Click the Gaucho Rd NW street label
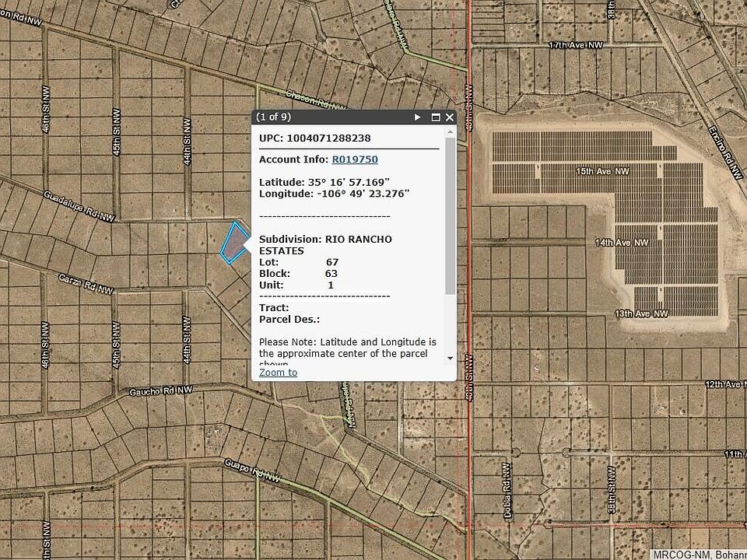The height and width of the screenshot is (560, 747). coord(160,390)
